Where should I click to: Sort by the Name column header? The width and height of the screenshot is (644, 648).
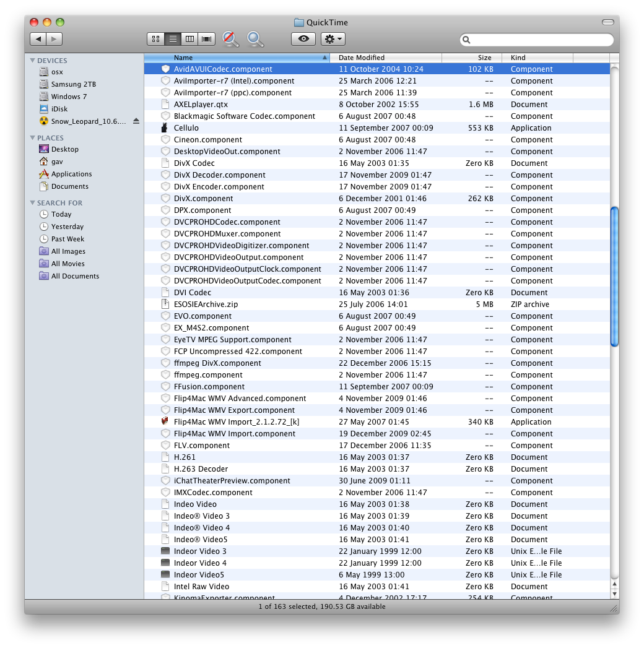click(237, 58)
